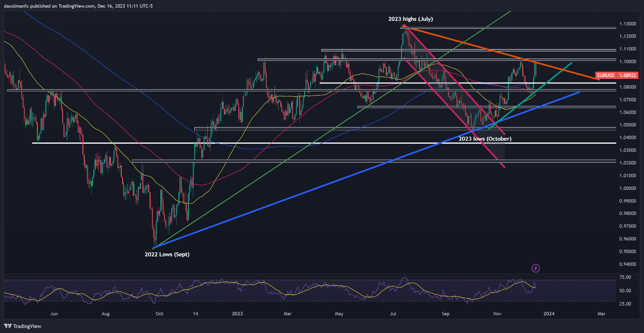The width and height of the screenshot is (644, 333).
Task: Click the Jun label on time axis
Action: point(54,313)
